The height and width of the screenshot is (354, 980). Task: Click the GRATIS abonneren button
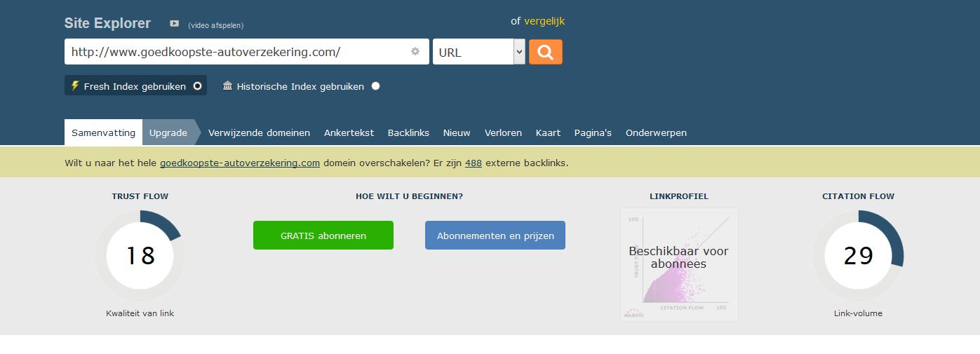pyautogui.click(x=323, y=236)
